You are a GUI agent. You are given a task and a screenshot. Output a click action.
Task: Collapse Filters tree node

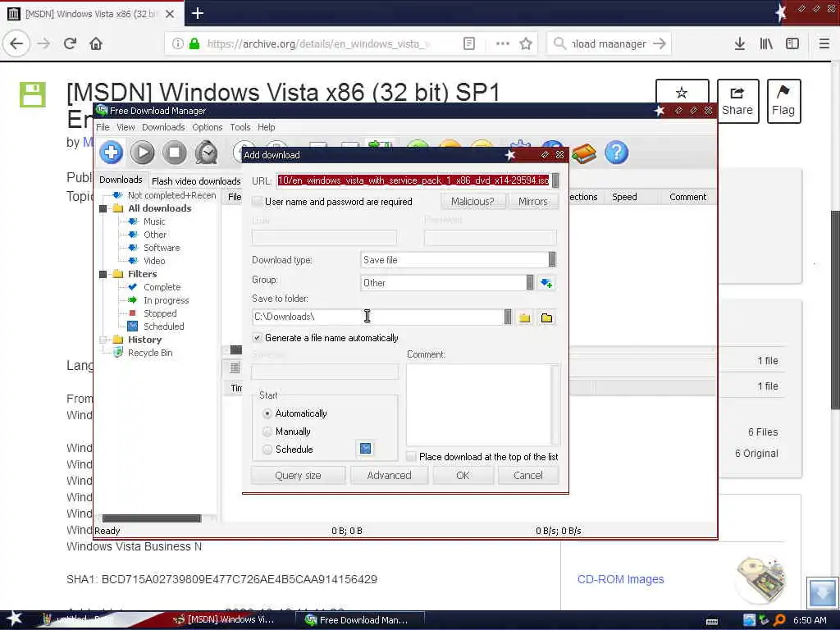[x=103, y=274]
